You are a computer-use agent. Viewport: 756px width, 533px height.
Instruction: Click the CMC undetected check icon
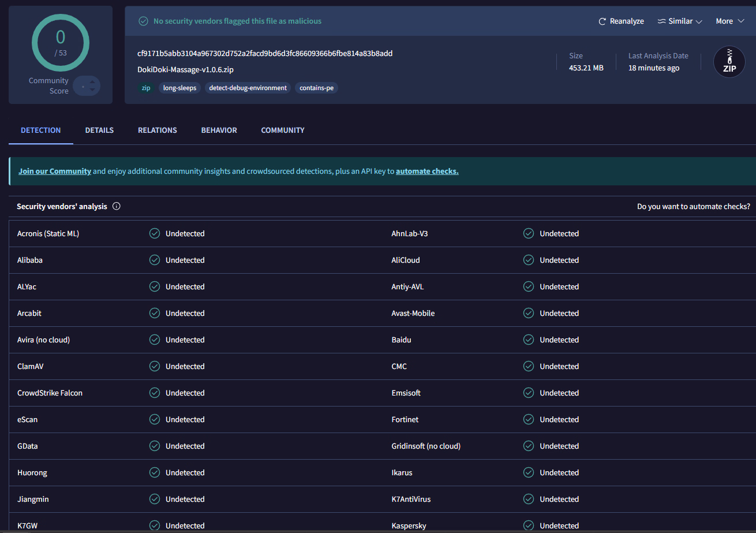[529, 367]
